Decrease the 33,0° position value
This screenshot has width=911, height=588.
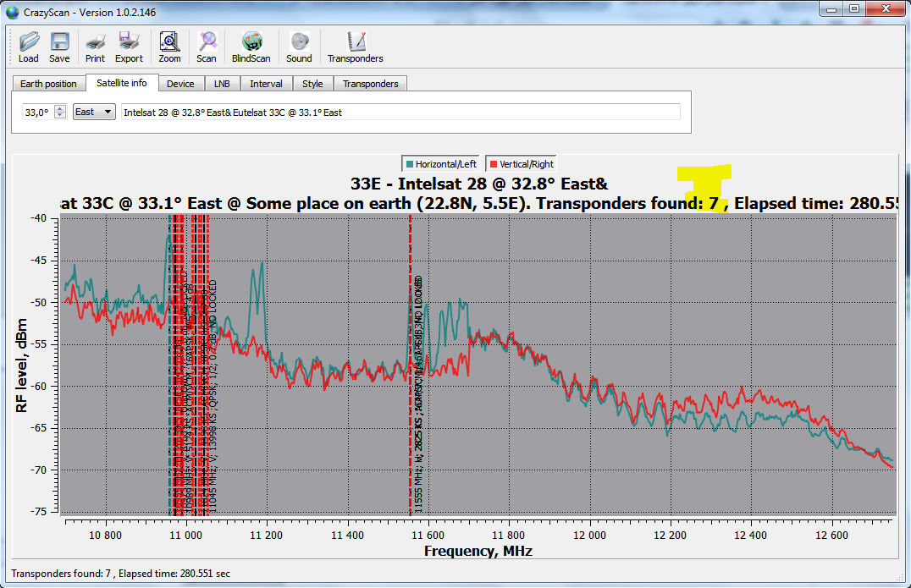click(60, 115)
